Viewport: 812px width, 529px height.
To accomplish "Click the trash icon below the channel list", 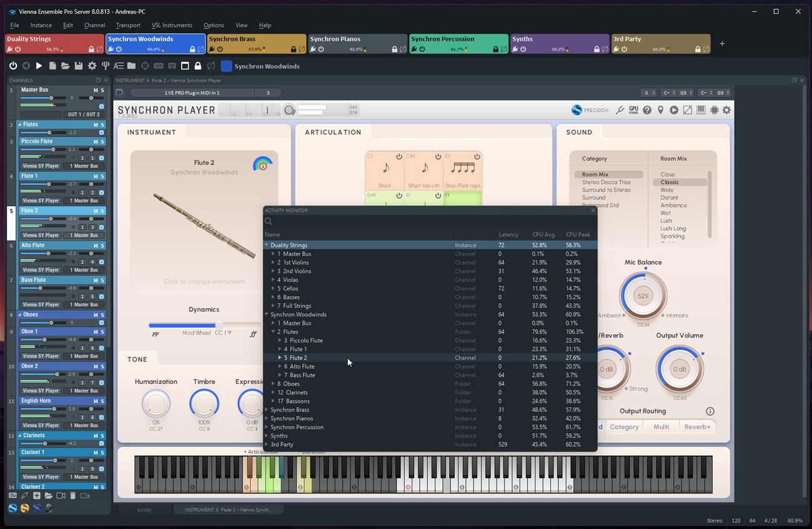I will click(72, 496).
